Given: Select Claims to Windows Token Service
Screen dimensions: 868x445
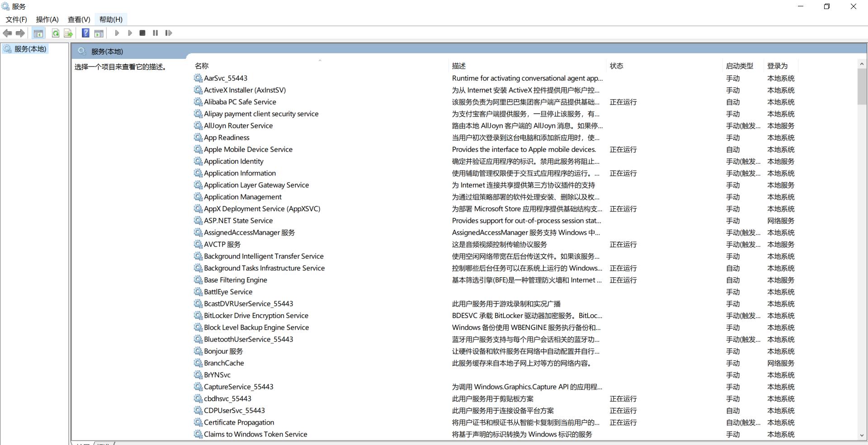Looking at the screenshot, I should pyautogui.click(x=255, y=434).
